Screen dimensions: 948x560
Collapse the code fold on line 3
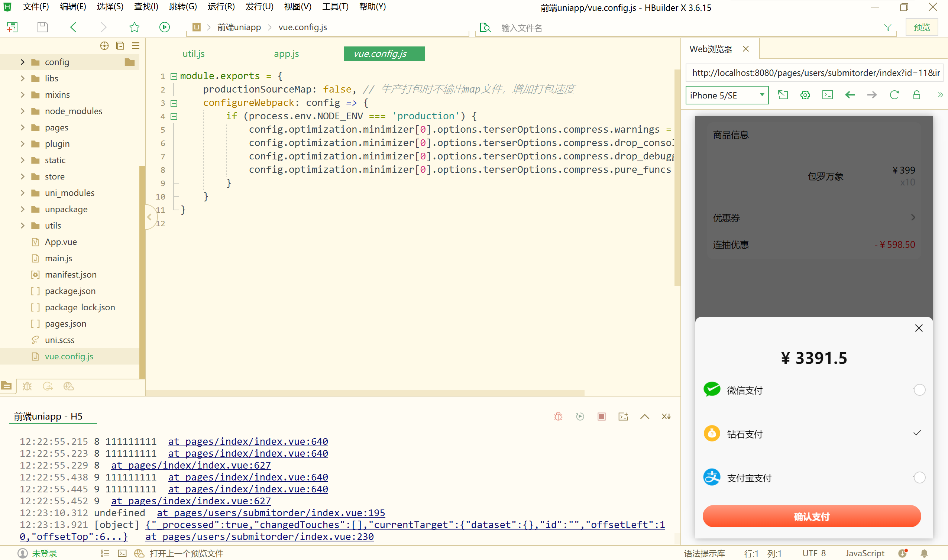coord(174,103)
